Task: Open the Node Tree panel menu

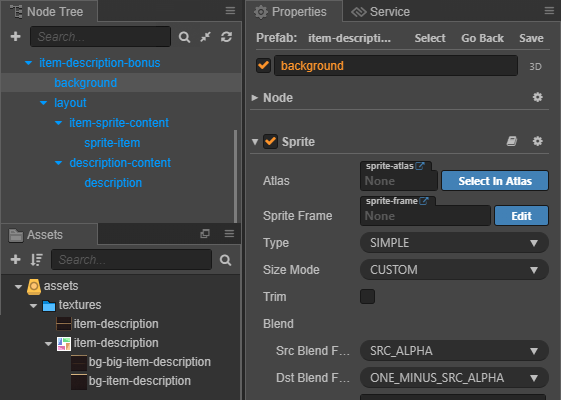Action: (x=230, y=11)
